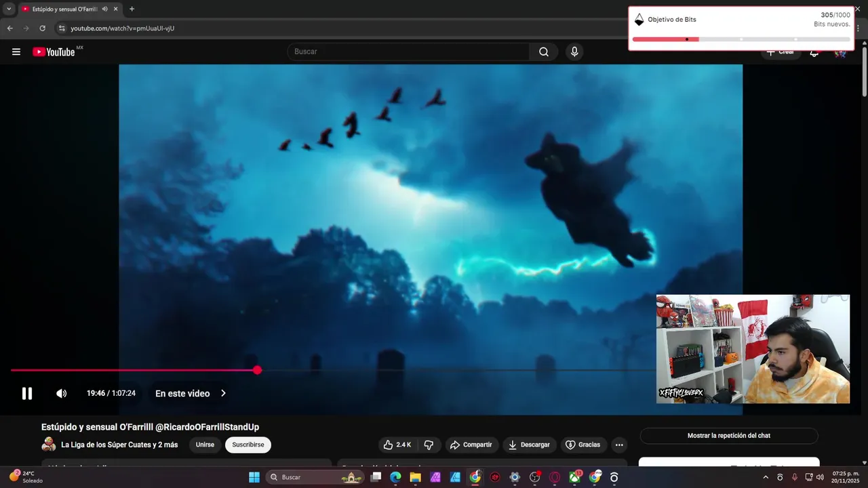This screenshot has width=868, height=488.
Task: Open the tab search dropdown arrow
Action: 9,9
